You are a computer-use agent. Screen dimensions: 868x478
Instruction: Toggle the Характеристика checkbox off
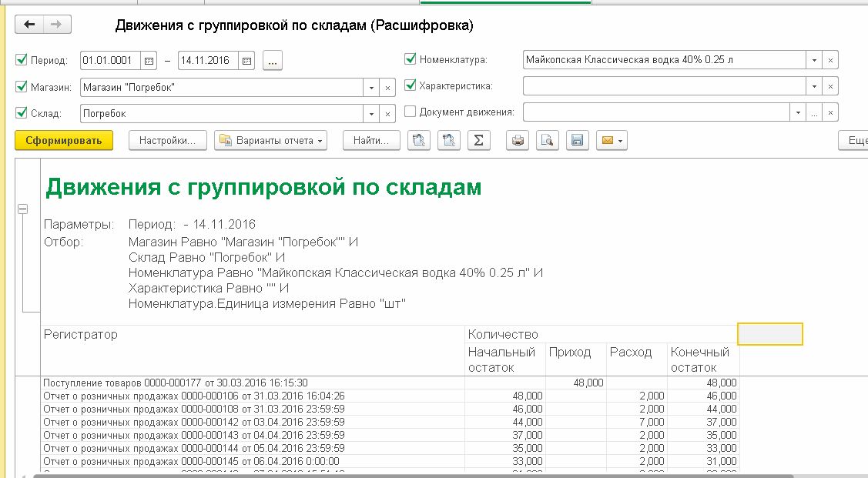tap(411, 85)
